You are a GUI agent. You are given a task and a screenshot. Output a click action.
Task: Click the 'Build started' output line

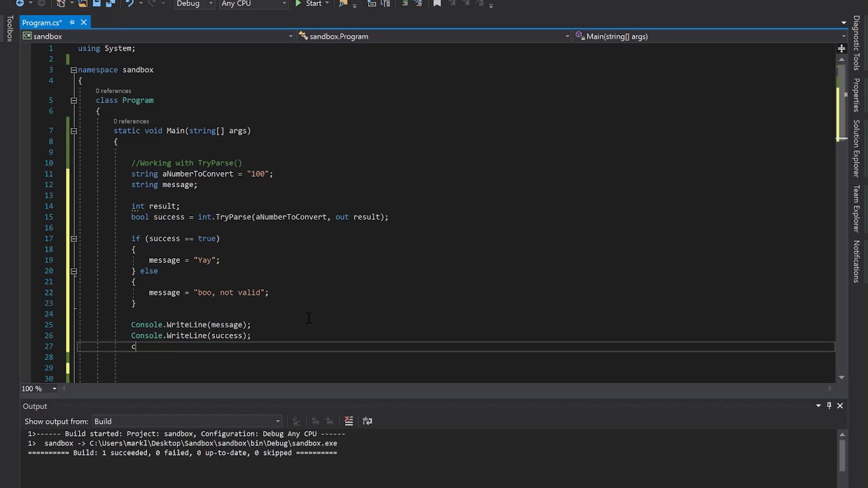(x=186, y=434)
